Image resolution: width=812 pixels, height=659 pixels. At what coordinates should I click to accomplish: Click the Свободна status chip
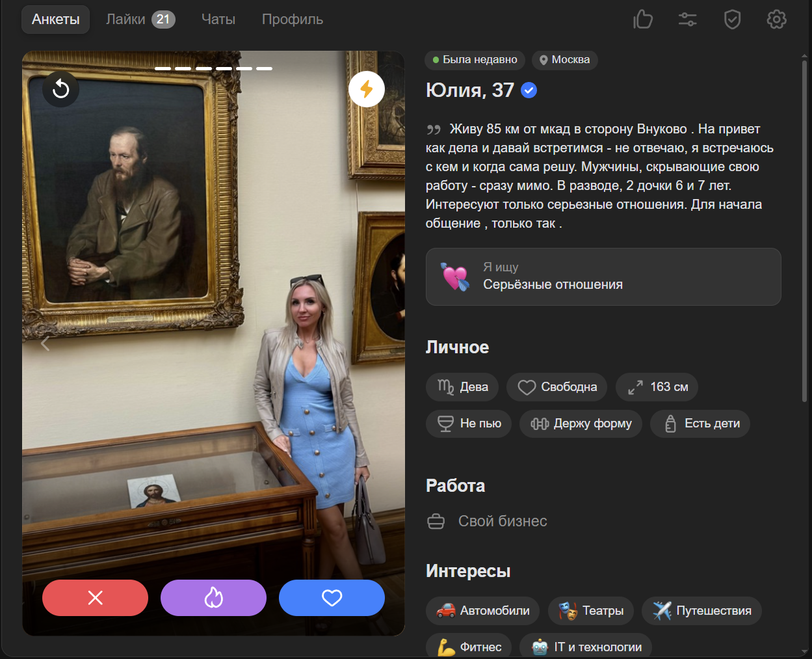click(557, 387)
